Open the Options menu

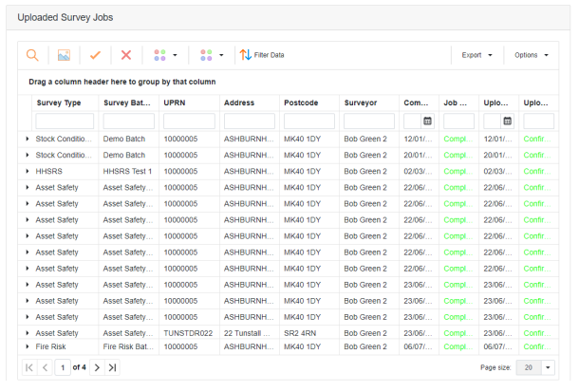tap(531, 55)
